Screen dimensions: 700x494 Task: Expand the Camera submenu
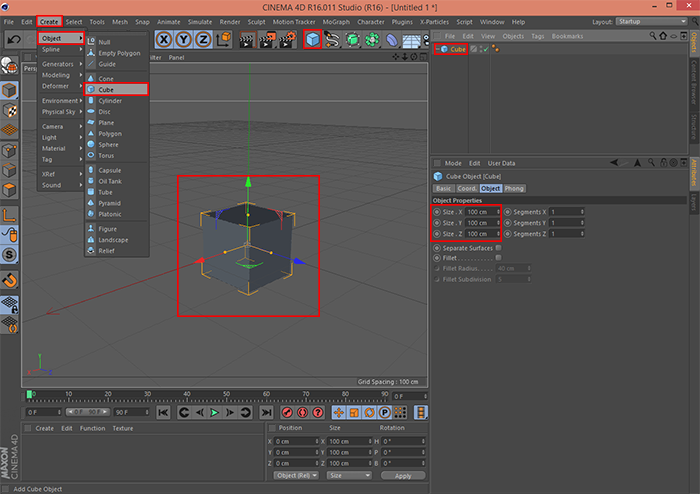(x=61, y=126)
